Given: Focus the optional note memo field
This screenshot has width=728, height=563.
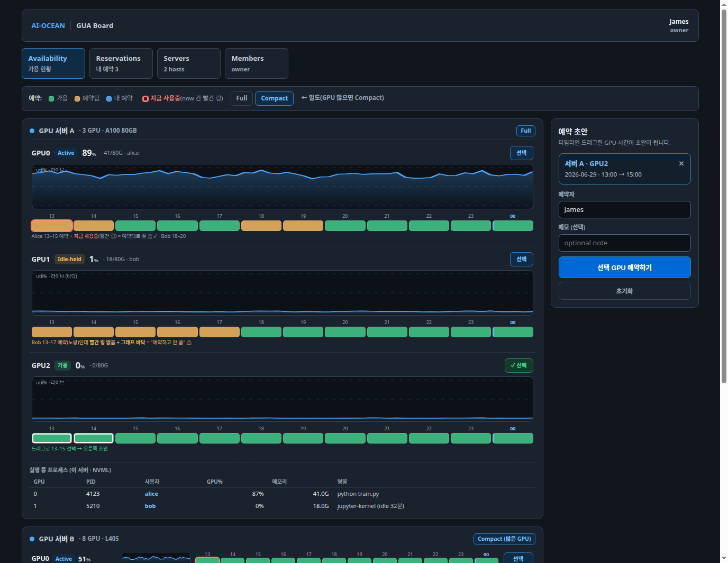Looking at the screenshot, I should coord(625,243).
